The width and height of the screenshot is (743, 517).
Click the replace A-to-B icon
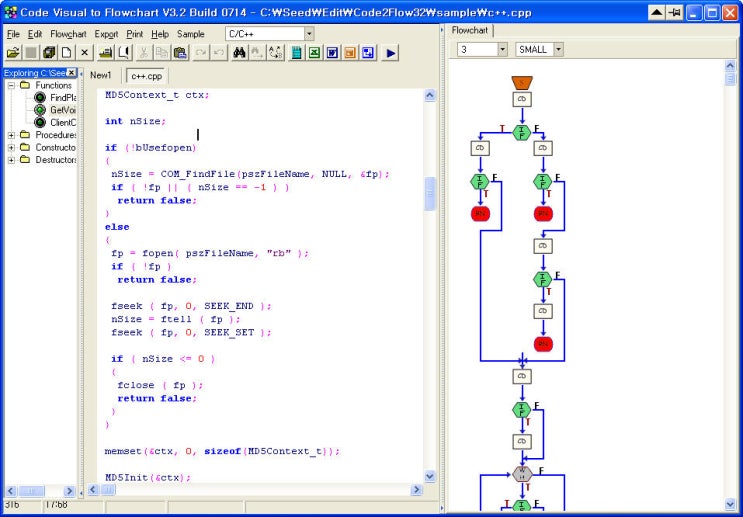[x=275, y=53]
